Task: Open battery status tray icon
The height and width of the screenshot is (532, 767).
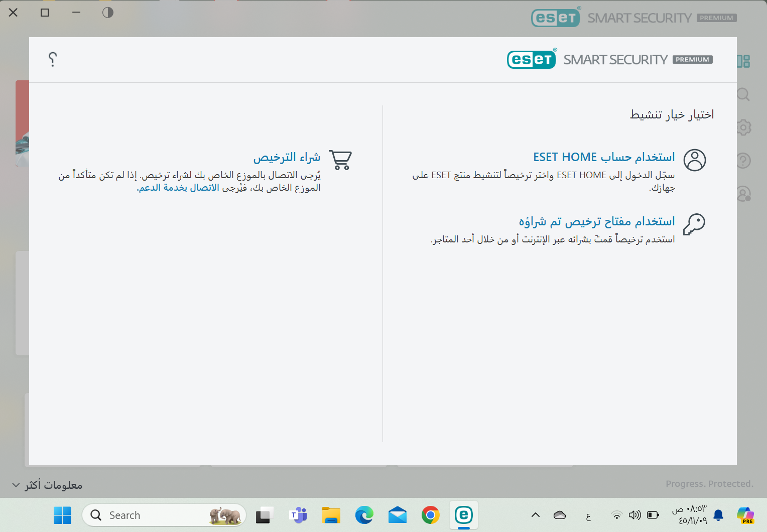Action: tap(653, 515)
